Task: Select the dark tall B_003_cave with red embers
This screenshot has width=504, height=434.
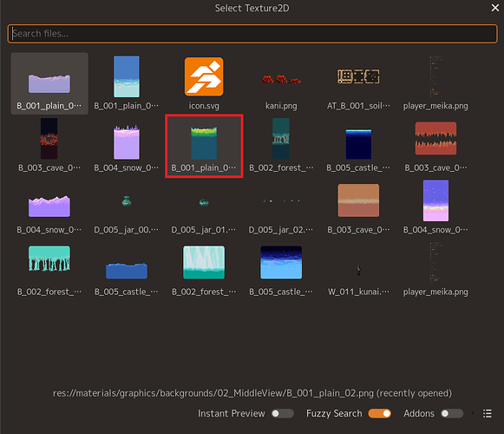Action: (49, 146)
